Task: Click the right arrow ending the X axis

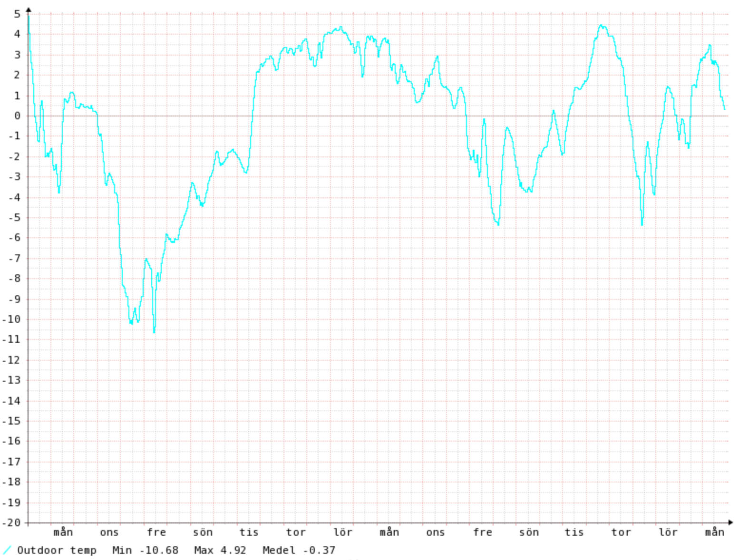Action: (730, 522)
